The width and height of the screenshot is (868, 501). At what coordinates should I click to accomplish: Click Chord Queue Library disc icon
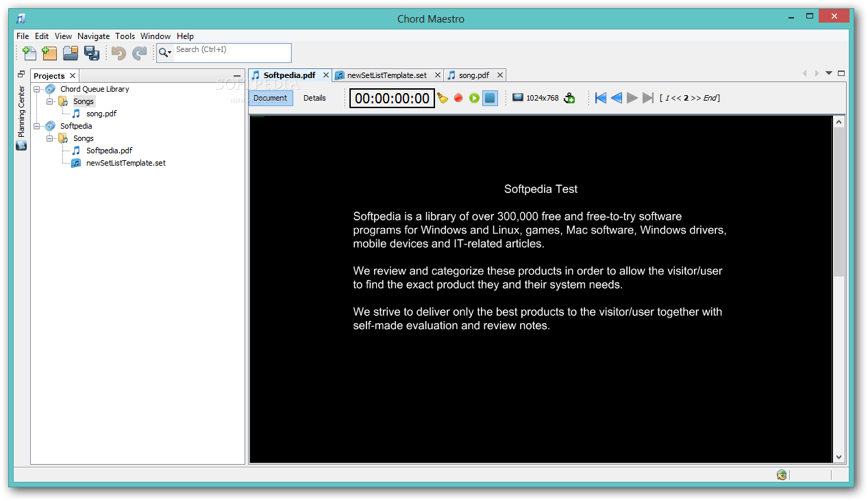pyautogui.click(x=50, y=89)
